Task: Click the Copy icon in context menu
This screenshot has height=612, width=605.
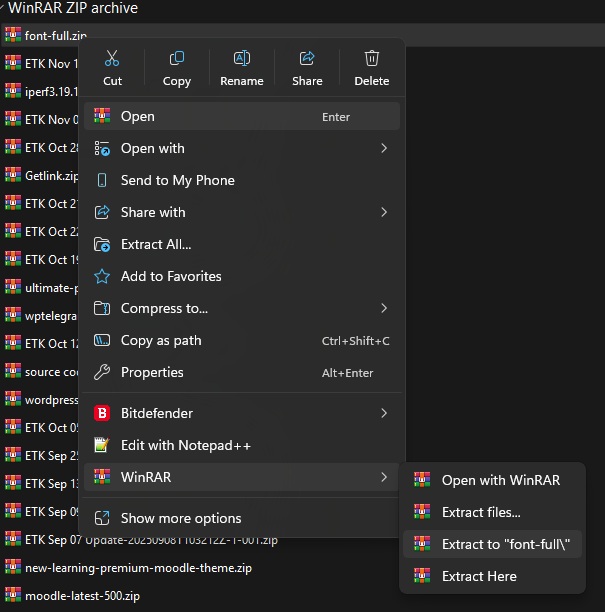Action: tap(177, 59)
